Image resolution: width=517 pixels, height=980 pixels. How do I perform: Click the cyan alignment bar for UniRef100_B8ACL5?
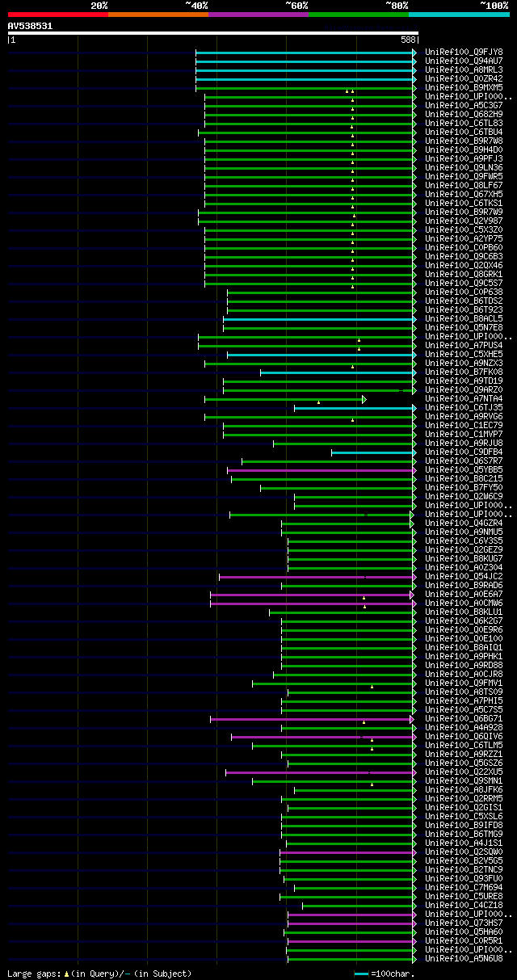pos(320,318)
